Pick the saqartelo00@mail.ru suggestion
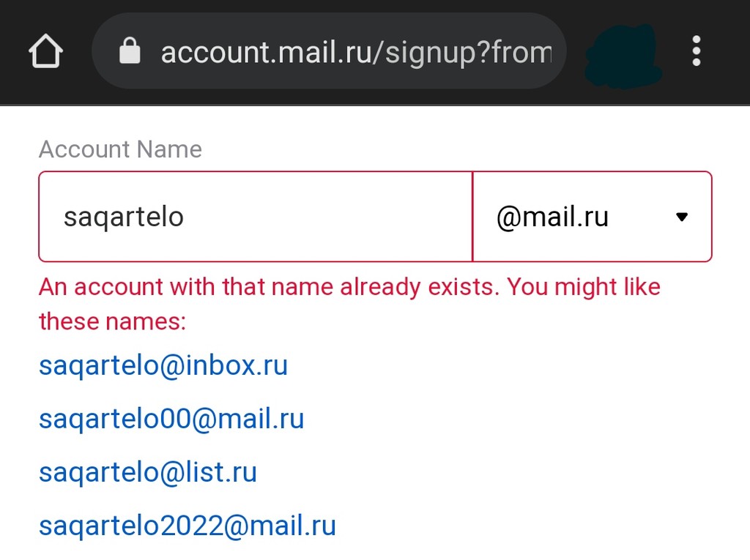This screenshot has width=750, height=560. (171, 419)
